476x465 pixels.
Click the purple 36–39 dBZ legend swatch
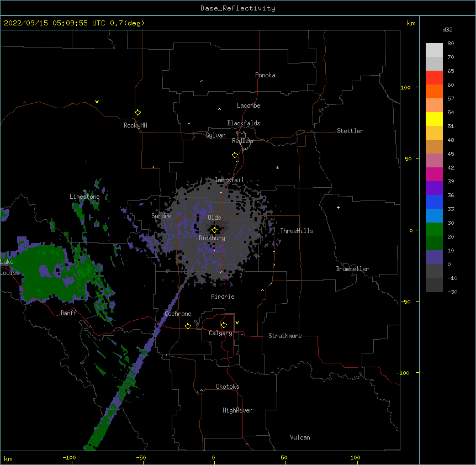tap(434, 188)
